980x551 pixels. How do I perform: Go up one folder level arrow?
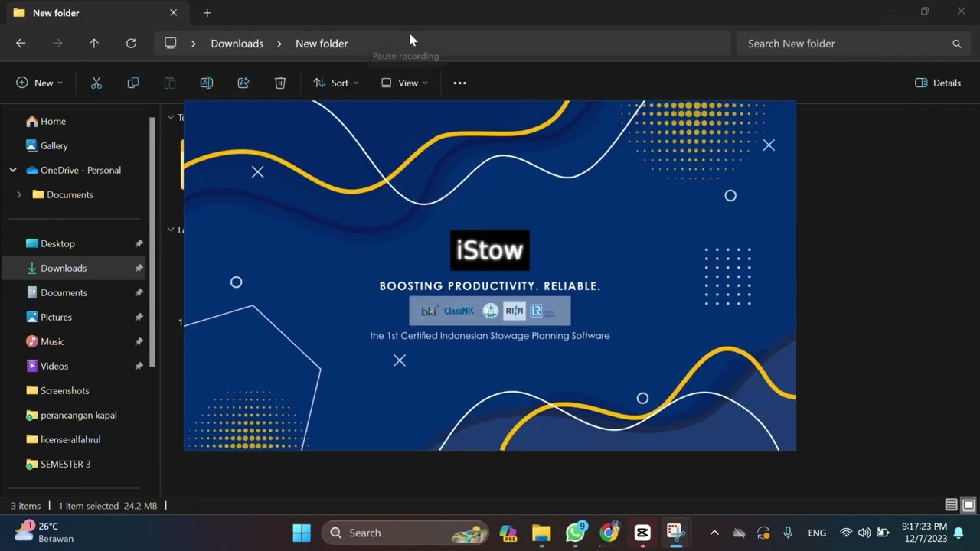[94, 44]
